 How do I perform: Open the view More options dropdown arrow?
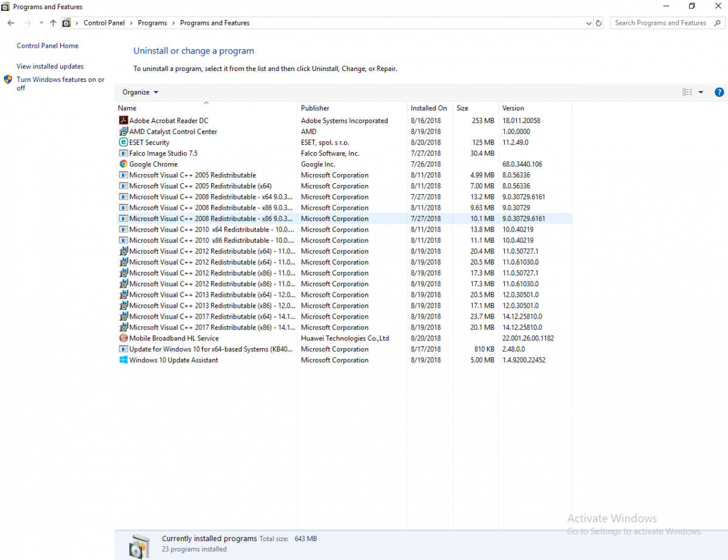701,92
